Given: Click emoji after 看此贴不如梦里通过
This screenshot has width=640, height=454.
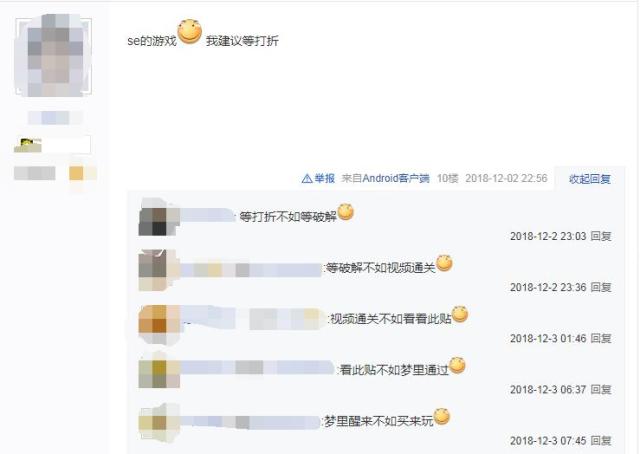Looking at the screenshot, I should coord(457,365).
